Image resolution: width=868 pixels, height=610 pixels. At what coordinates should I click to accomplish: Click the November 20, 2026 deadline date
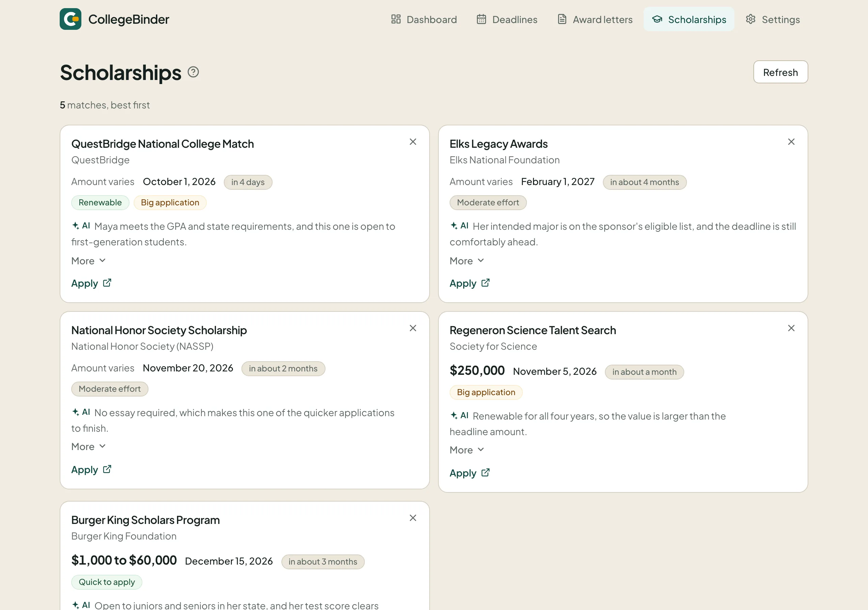coord(188,368)
